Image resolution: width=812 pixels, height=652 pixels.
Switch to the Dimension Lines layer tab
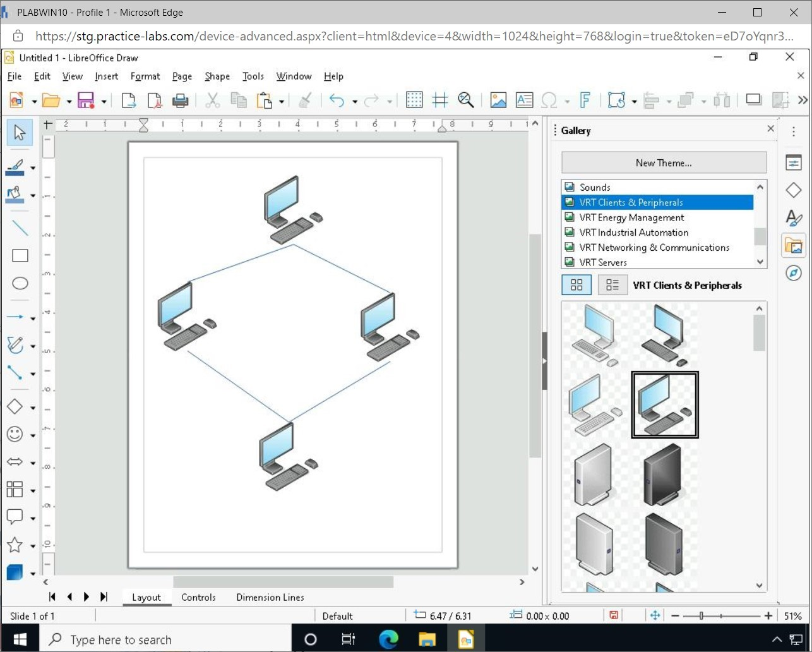pos(270,597)
